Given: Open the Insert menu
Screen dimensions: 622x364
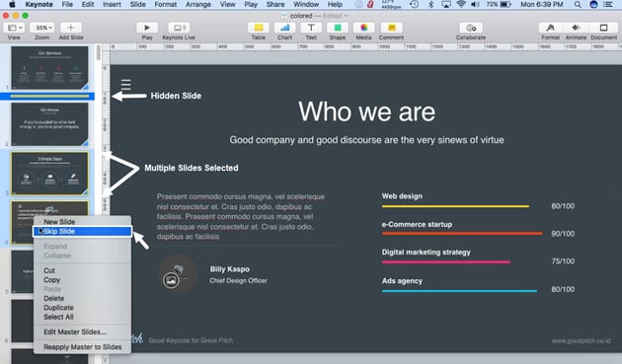Looking at the screenshot, I should (x=112, y=4).
